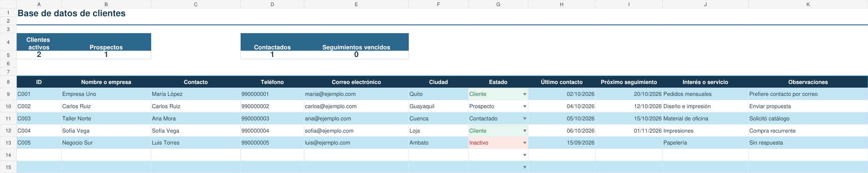This screenshot has height=173, width=868.
Task: Select last contact date 02/10/2026
Action: pyautogui.click(x=562, y=94)
